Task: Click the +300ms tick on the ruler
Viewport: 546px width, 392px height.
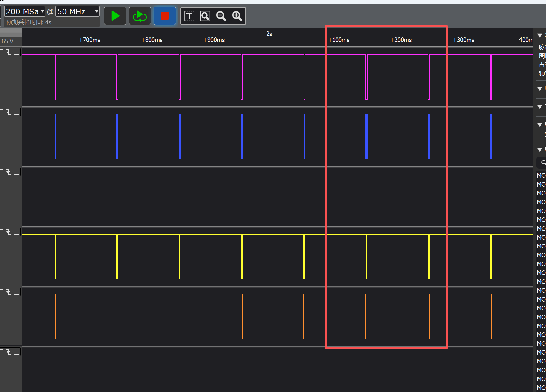Action: (x=464, y=40)
